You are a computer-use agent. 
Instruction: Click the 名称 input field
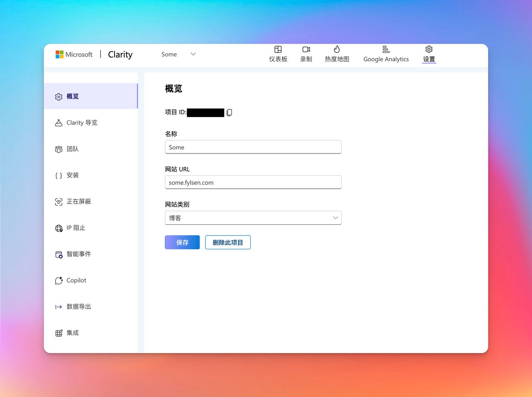(253, 147)
